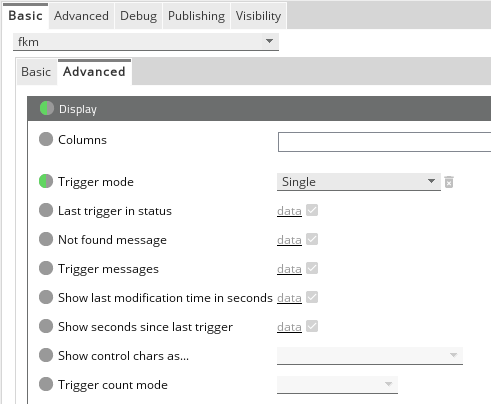The width and height of the screenshot is (491, 404).
Task: Click inside the Columns text field
Action: click(384, 142)
